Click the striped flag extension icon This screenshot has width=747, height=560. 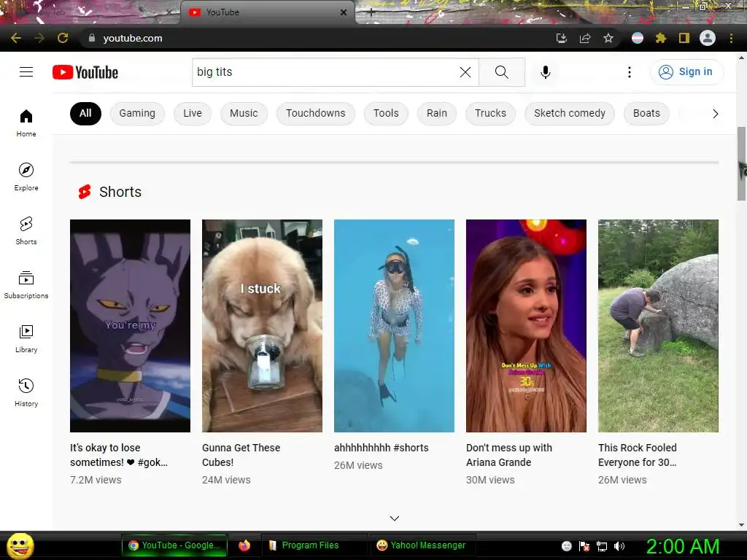(x=638, y=38)
